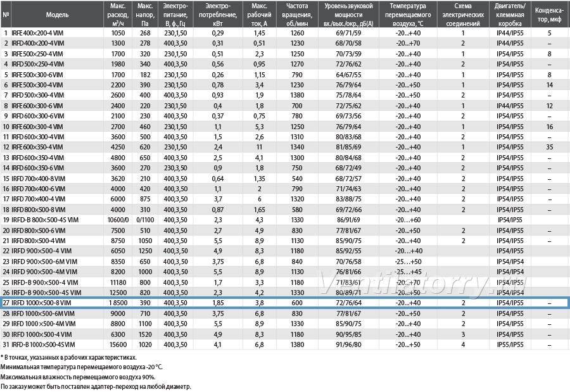Image resolution: width=570 pixels, height=392 pixels.
Task: Select the IRFD 900×500-6M VIM row
Action: pos(284,262)
